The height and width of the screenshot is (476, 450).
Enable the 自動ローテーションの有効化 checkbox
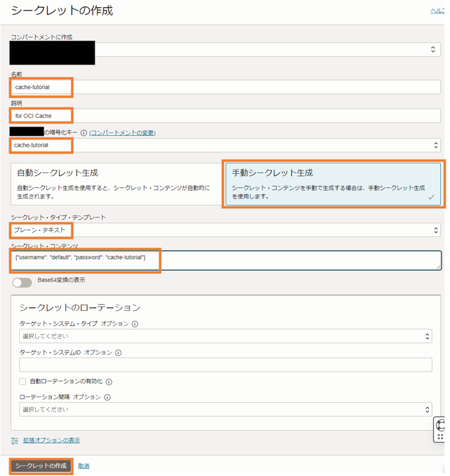(x=23, y=381)
